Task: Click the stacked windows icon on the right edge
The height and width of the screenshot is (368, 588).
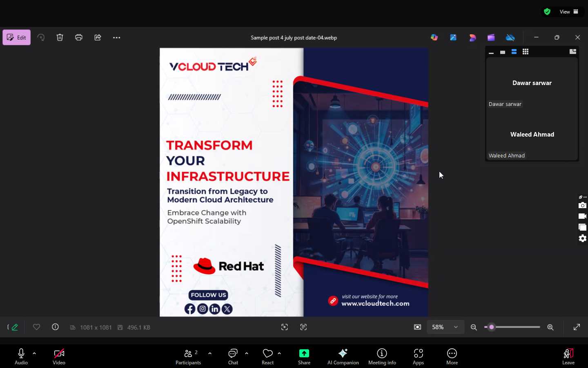Action: pyautogui.click(x=582, y=227)
